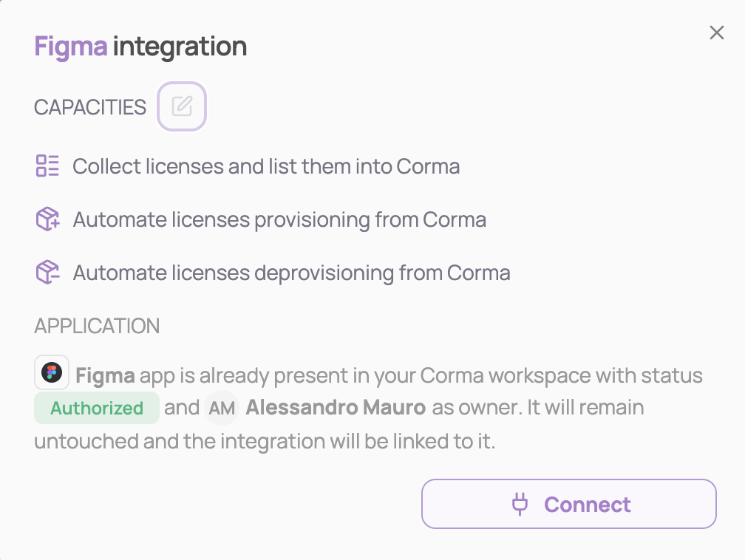Click the purple Figma word in title
The width and height of the screenshot is (745, 560).
[71, 47]
